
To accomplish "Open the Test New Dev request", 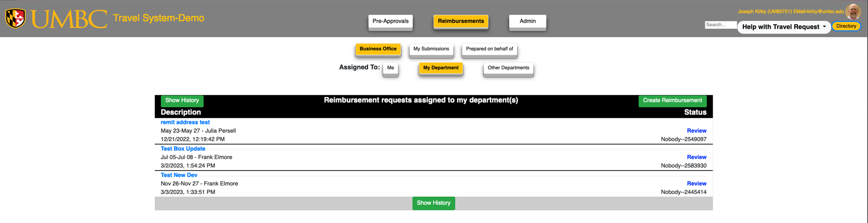I will pyautogui.click(x=179, y=175).
